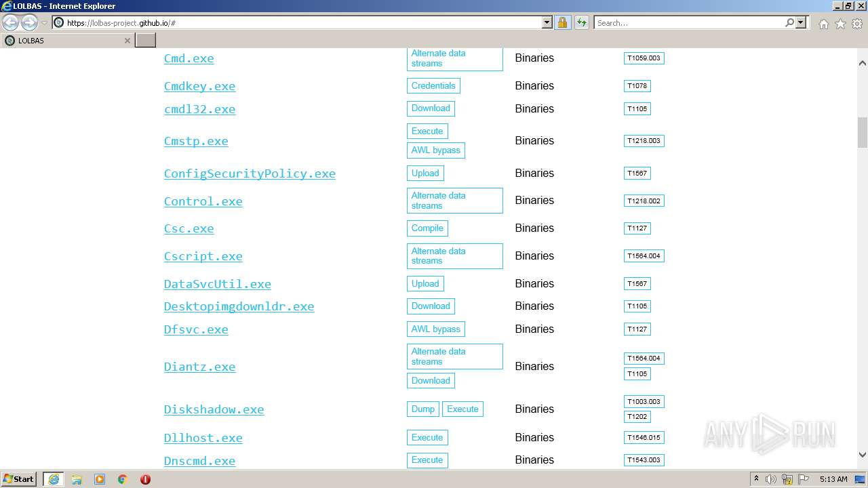868x488 pixels.
Task: Click the Upload tag for ConfigSecurityPolicy.exe
Action: pyautogui.click(x=425, y=174)
